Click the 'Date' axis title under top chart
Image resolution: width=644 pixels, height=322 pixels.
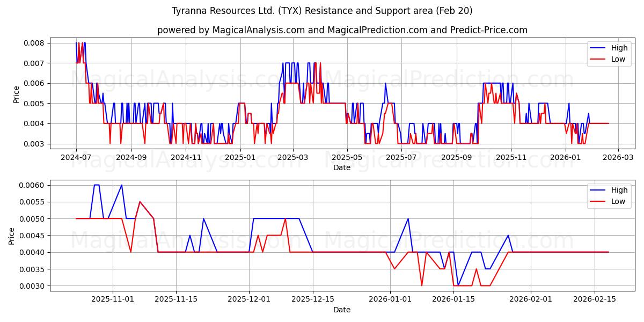342,167
